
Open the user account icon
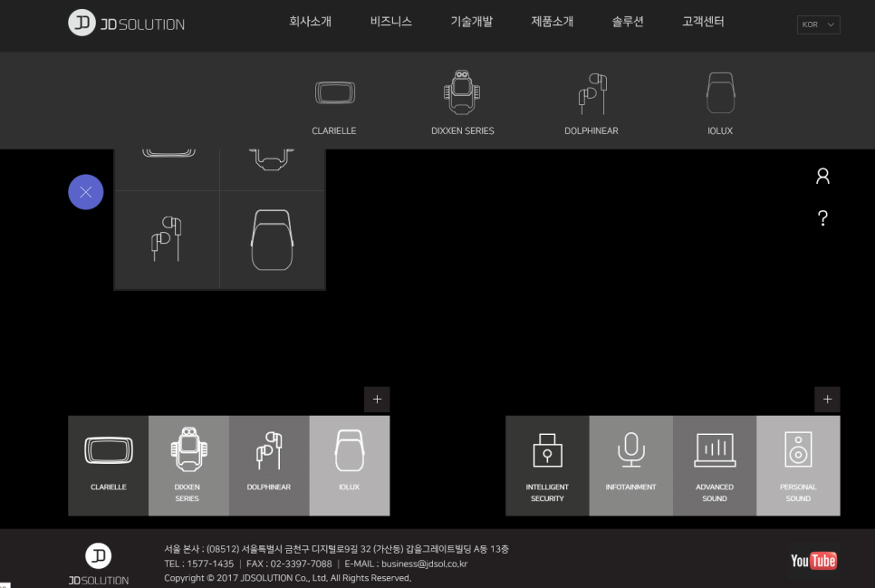(822, 176)
